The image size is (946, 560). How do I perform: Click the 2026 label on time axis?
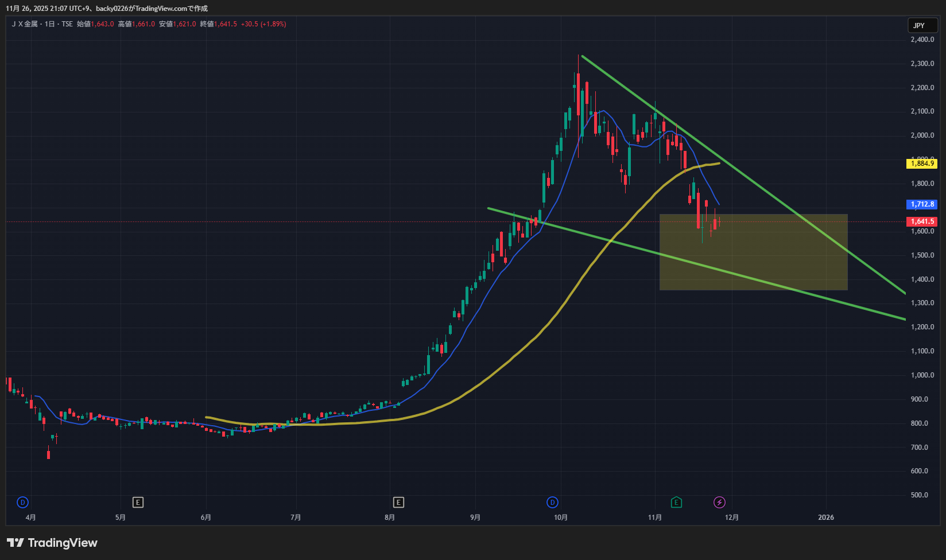click(825, 518)
